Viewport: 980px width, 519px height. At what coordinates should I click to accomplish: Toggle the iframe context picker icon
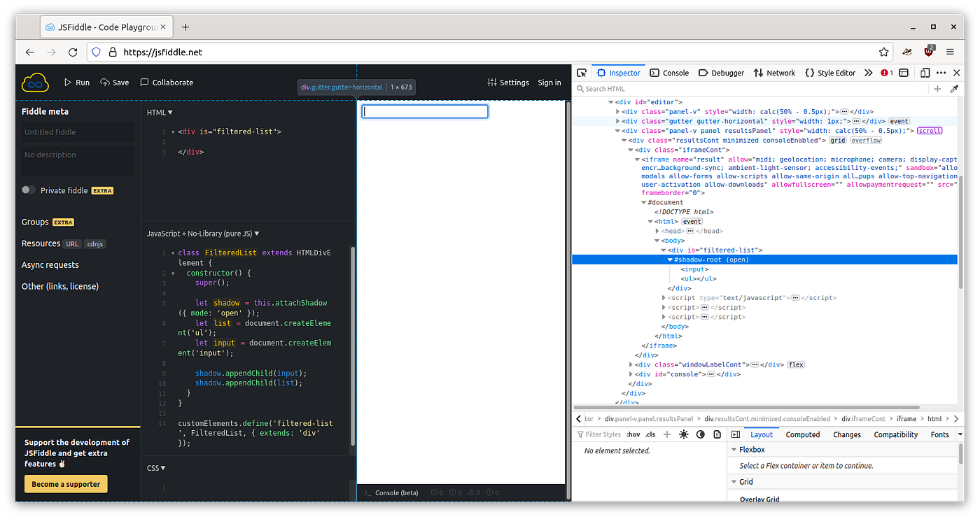tap(904, 73)
